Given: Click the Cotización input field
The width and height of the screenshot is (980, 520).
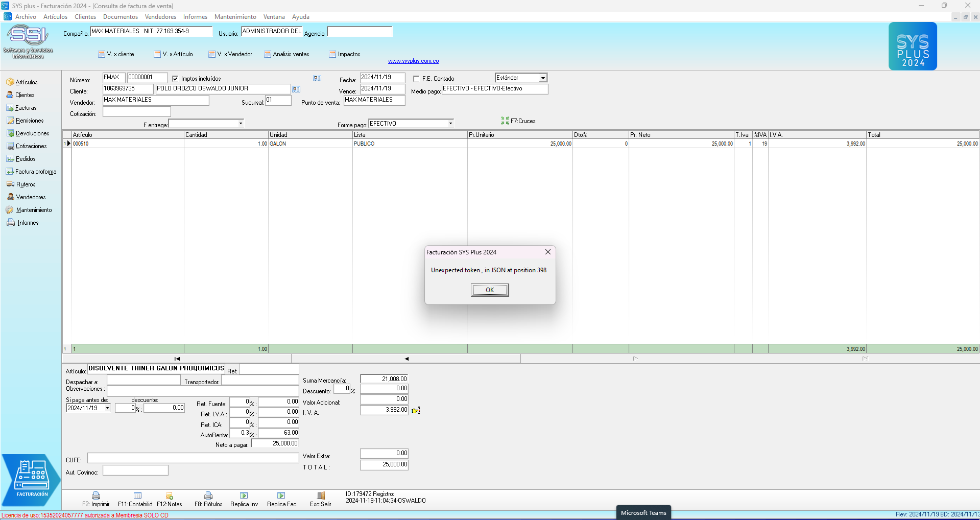Looking at the screenshot, I should (x=136, y=112).
